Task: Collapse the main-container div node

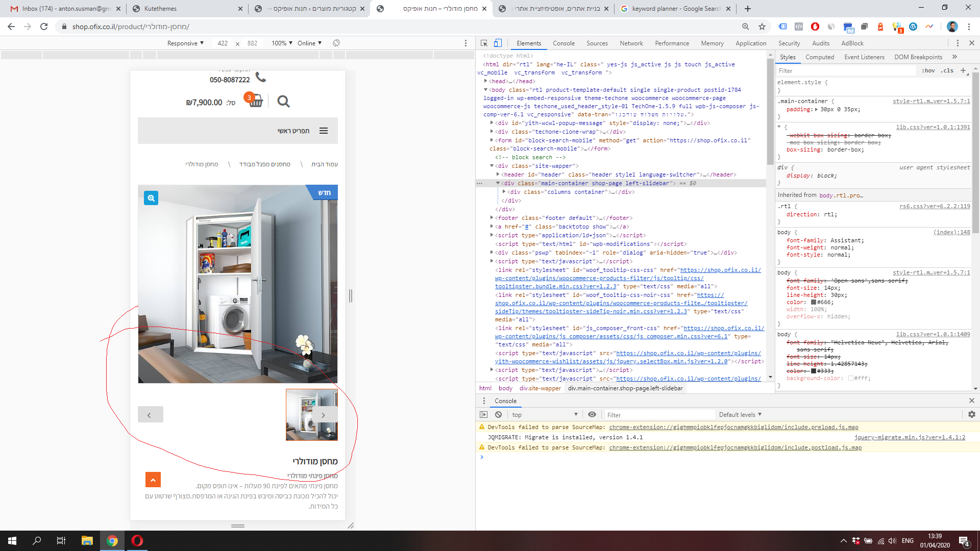Action: pos(498,183)
